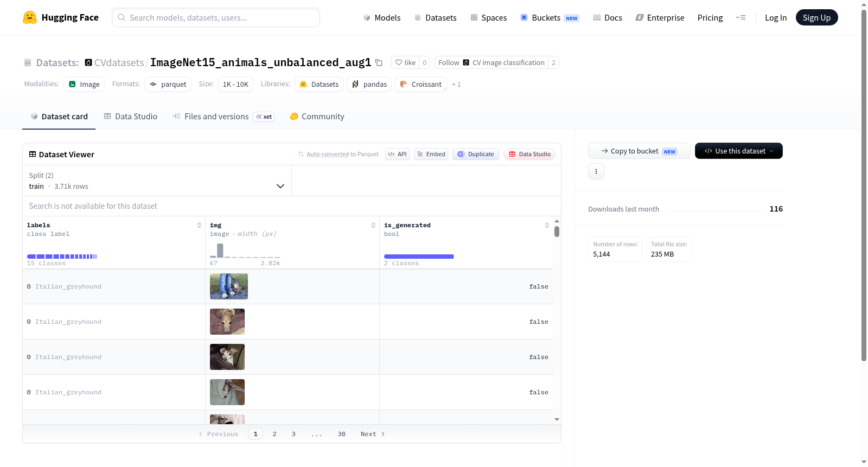Open the API button
Image resolution: width=868 pixels, height=467 pixels.
[397, 154]
